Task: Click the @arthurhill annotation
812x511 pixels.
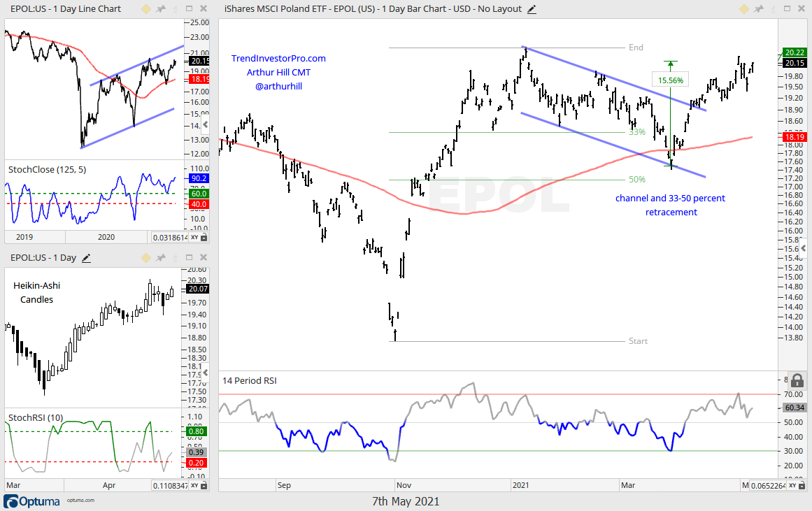Action: (278, 87)
